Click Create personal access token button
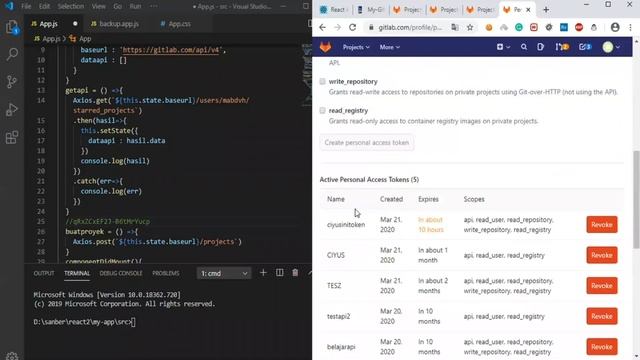640x360 pixels. pos(367,142)
